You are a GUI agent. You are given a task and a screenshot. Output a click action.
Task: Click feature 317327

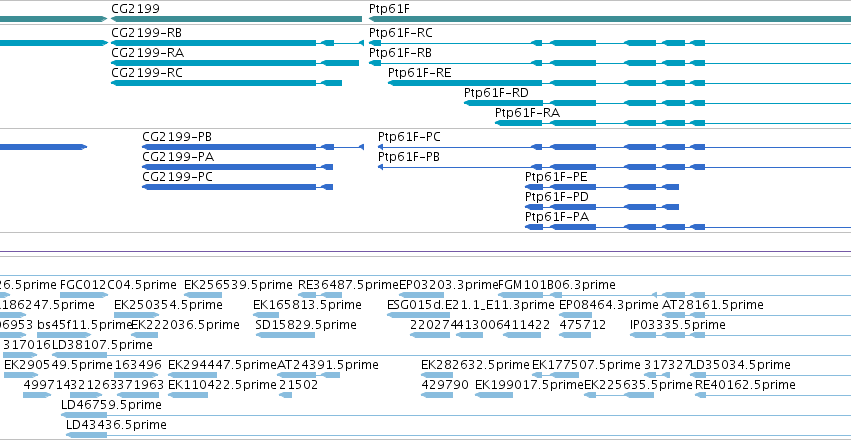point(657,375)
